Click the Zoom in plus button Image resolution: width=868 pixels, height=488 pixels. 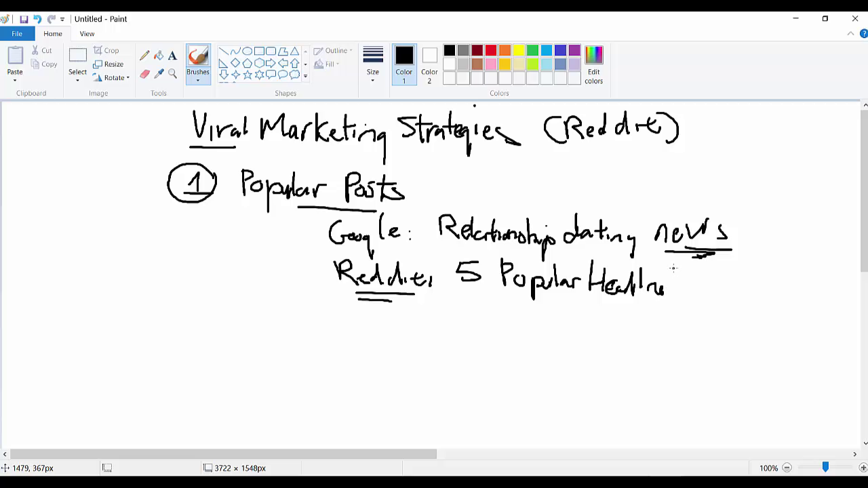[x=863, y=468]
